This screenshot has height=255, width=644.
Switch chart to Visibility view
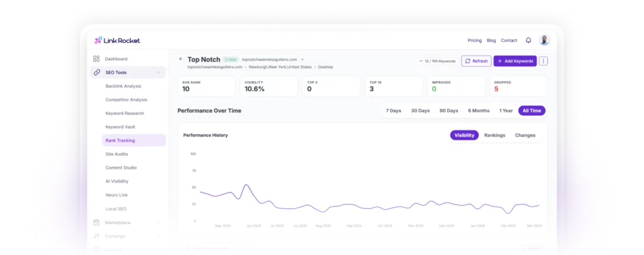(464, 135)
